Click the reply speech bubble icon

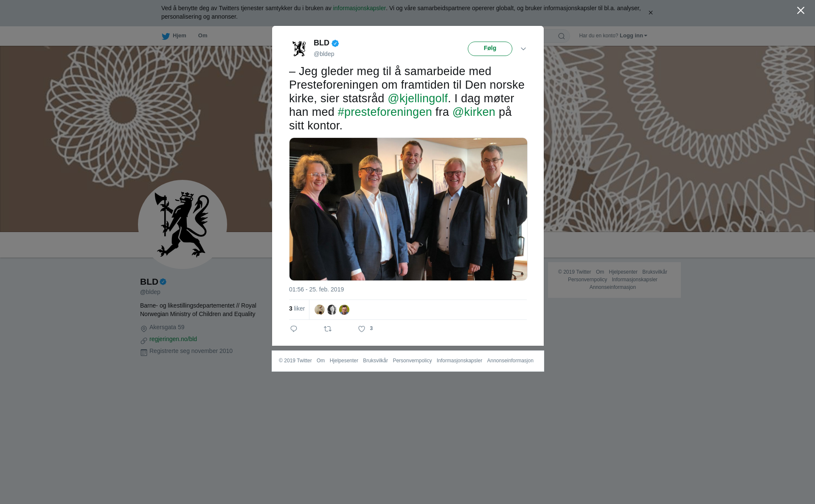(294, 329)
